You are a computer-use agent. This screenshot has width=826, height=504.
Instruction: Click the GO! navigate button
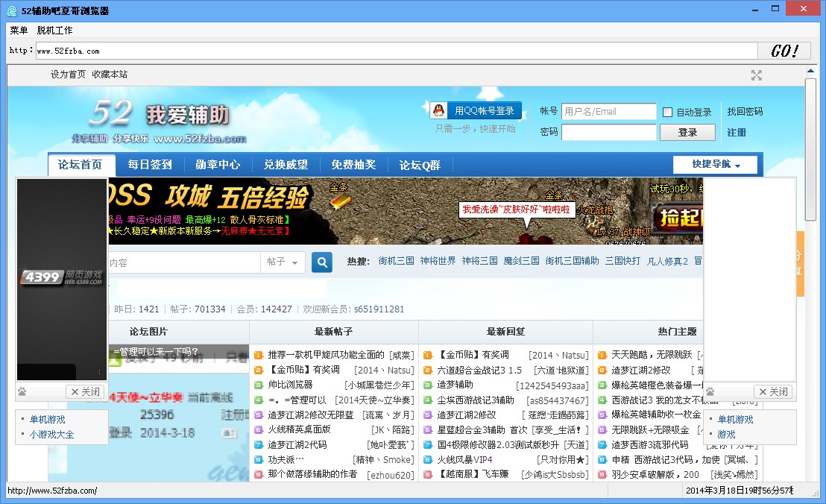(x=784, y=51)
